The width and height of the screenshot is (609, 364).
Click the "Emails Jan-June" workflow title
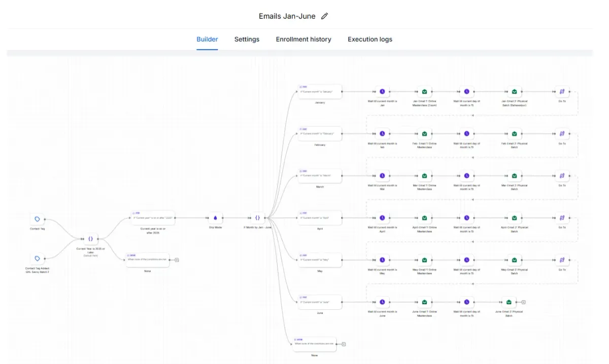287,16
